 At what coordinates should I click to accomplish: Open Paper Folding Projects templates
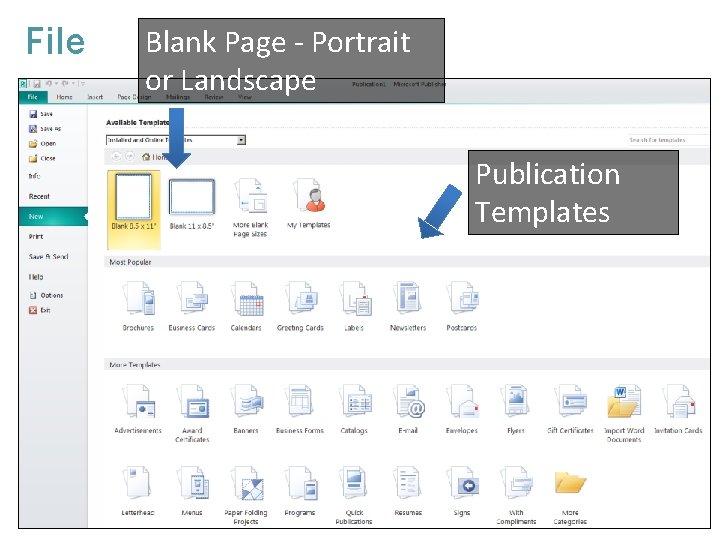point(246,495)
